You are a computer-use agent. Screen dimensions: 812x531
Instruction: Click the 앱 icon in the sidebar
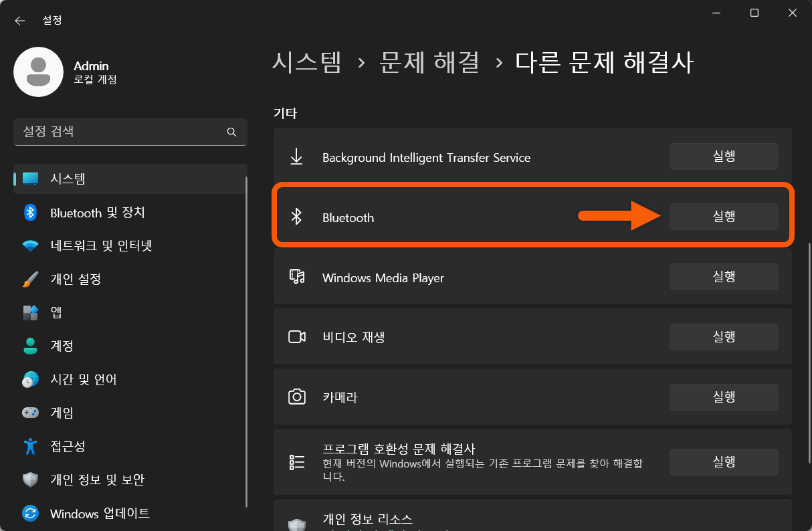tap(30, 312)
